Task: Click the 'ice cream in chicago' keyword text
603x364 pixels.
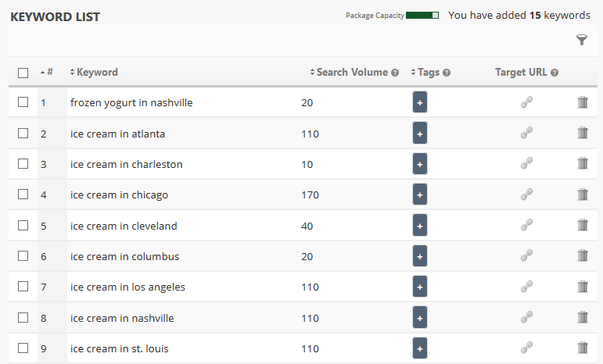Action: pos(119,194)
